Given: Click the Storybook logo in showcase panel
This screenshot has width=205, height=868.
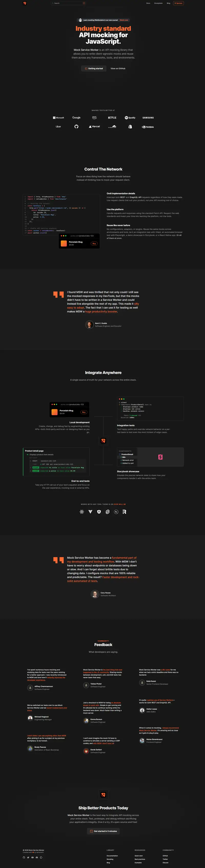Looking at the screenshot, I should coord(160,457).
